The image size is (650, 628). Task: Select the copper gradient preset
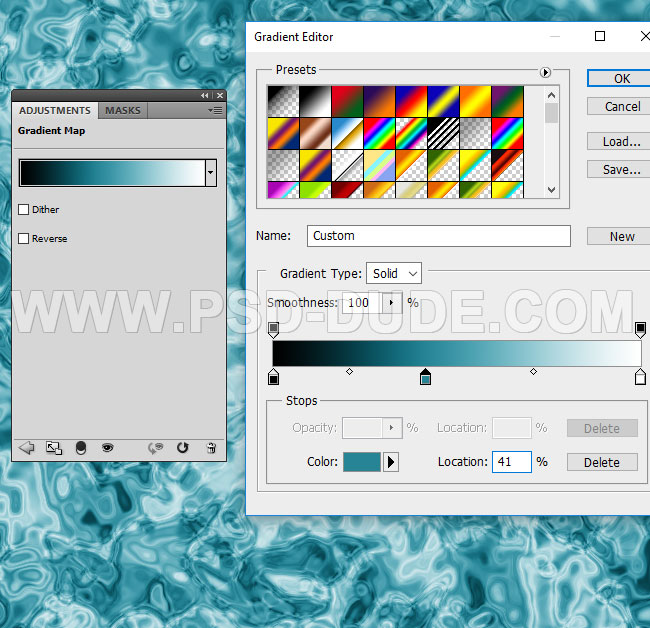315,133
